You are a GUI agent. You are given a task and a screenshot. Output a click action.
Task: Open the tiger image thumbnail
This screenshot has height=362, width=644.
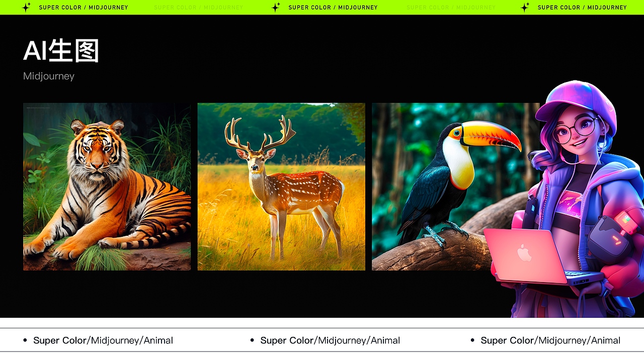click(x=107, y=187)
